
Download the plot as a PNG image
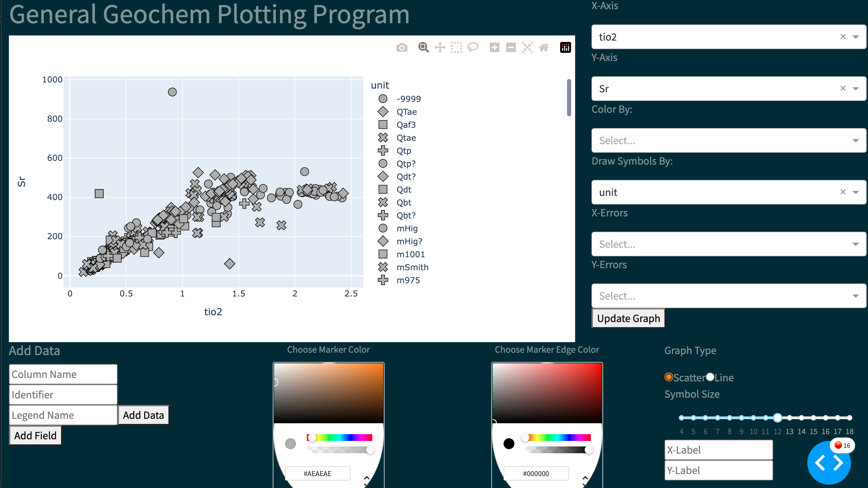point(402,47)
